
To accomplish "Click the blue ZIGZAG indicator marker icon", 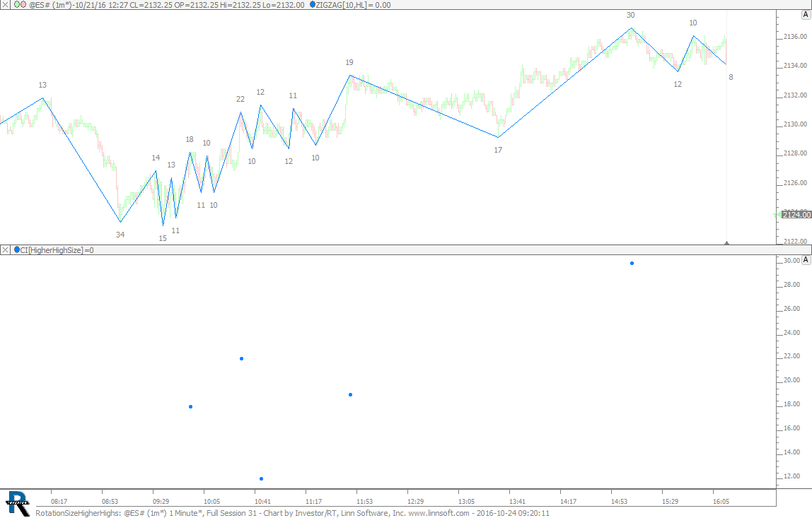I will click(312, 5).
